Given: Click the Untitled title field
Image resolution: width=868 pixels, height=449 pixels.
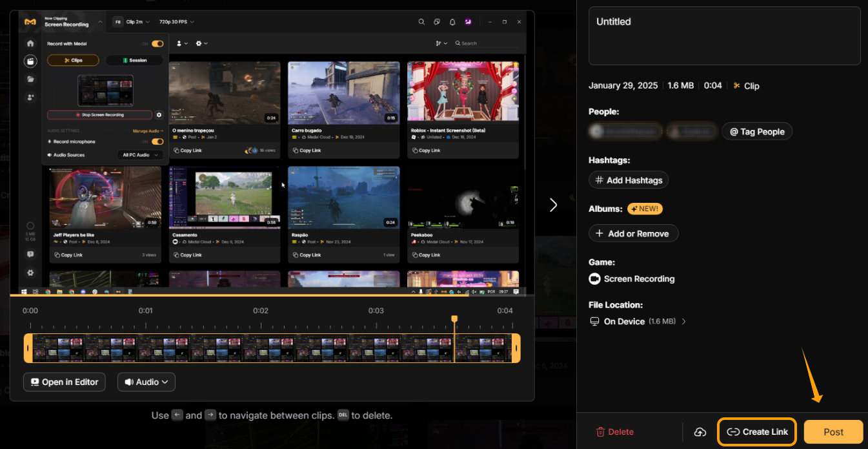Looking at the screenshot, I should point(724,36).
